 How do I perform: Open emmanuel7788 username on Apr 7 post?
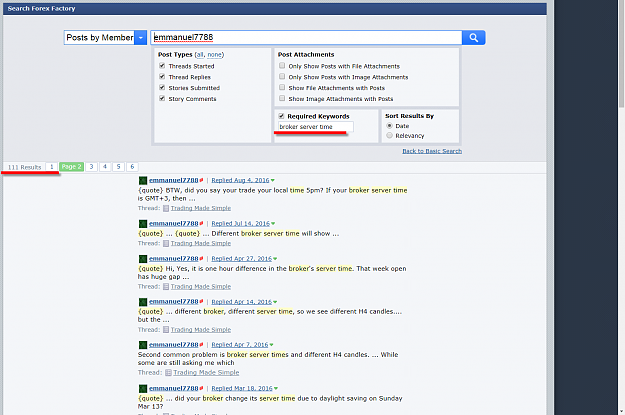(x=173, y=345)
